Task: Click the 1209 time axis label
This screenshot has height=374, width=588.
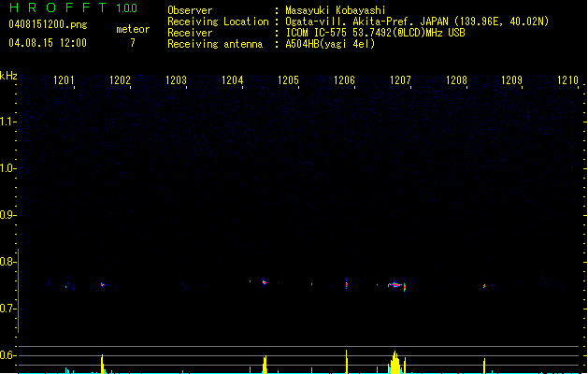Action: pos(512,80)
